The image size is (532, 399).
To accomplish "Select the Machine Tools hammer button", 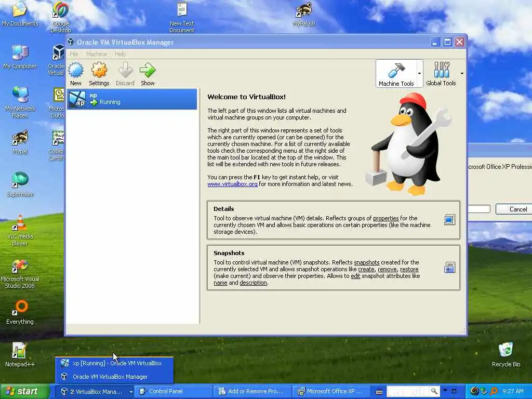I will [x=396, y=74].
